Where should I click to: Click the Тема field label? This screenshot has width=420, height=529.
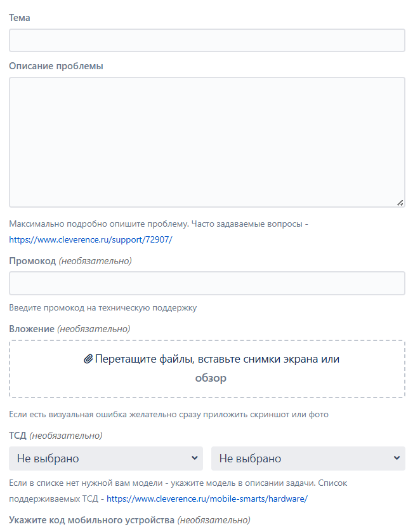point(20,18)
